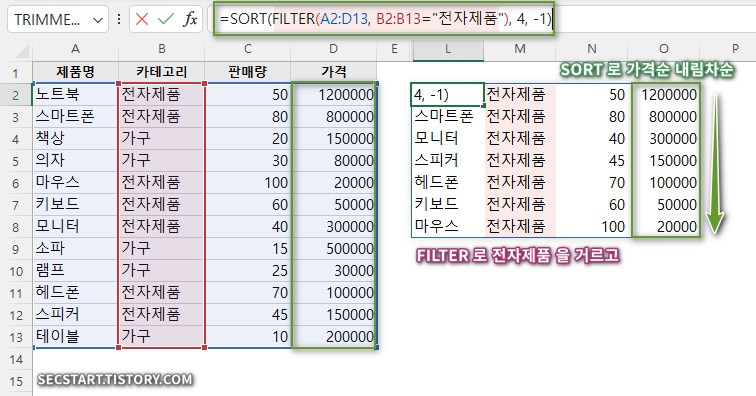This screenshot has height=396, width=756.
Task: Select cell C10 with value 25
Action: click(x=248, y=271)
